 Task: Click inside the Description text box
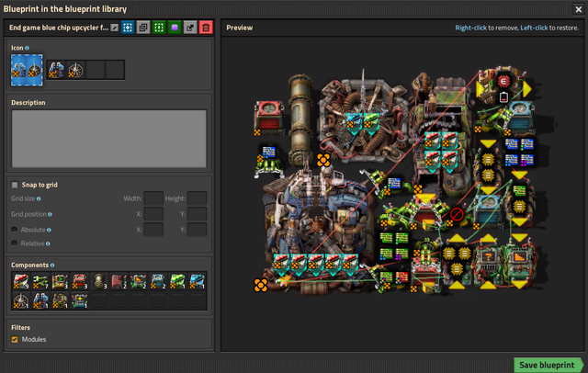pos(108,139)
